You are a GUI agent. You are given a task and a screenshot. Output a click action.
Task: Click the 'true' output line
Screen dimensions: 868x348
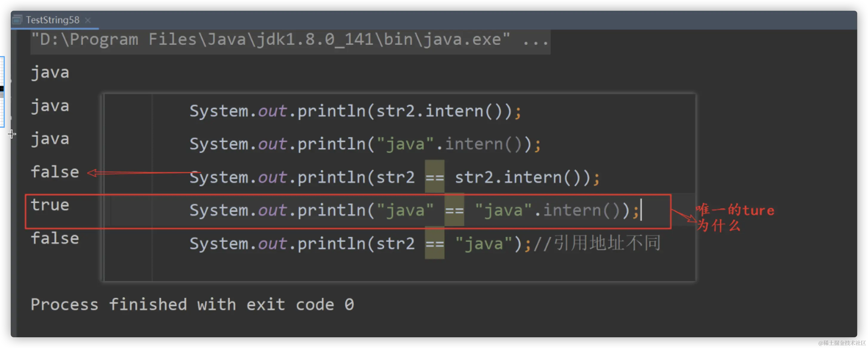point(50,205)
